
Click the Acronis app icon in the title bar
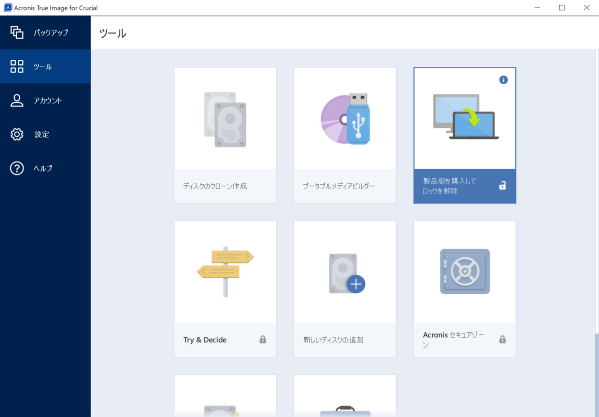pos(8,8)
